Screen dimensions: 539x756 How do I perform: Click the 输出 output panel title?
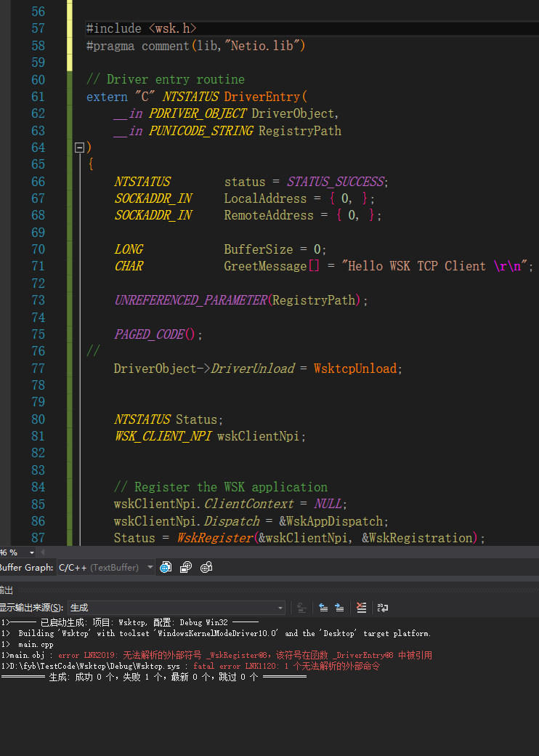pyautogui.click(x=6, y=590)
